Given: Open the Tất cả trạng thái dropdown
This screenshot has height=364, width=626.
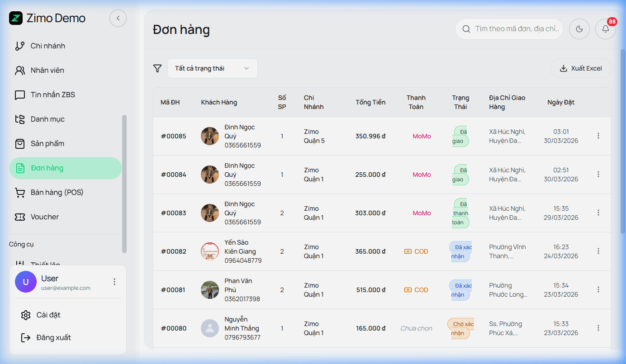Looking at the screenshot, I should pos(212,68).
